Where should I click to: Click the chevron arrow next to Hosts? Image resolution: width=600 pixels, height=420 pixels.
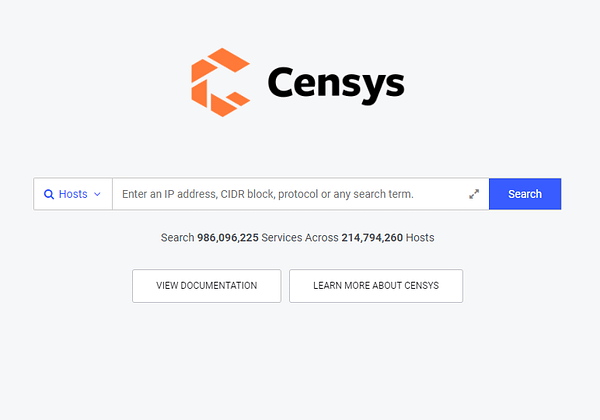pyautogui.click(x=97, y=194)
